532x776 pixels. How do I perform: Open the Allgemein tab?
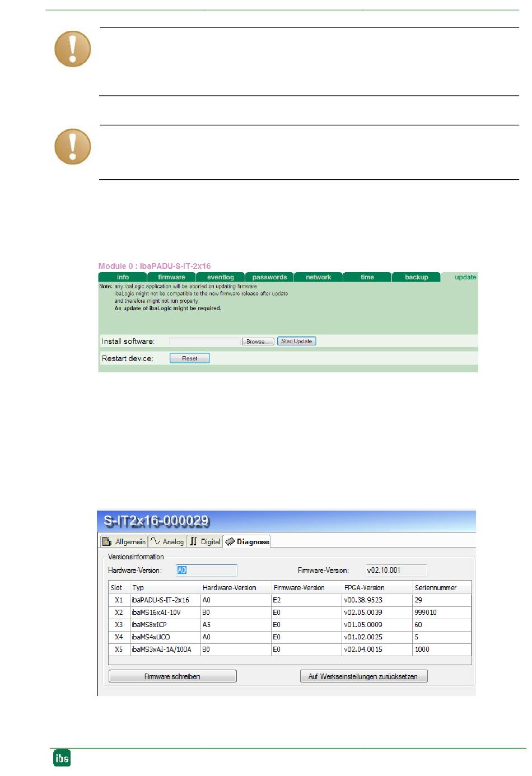tap(124, 541)
